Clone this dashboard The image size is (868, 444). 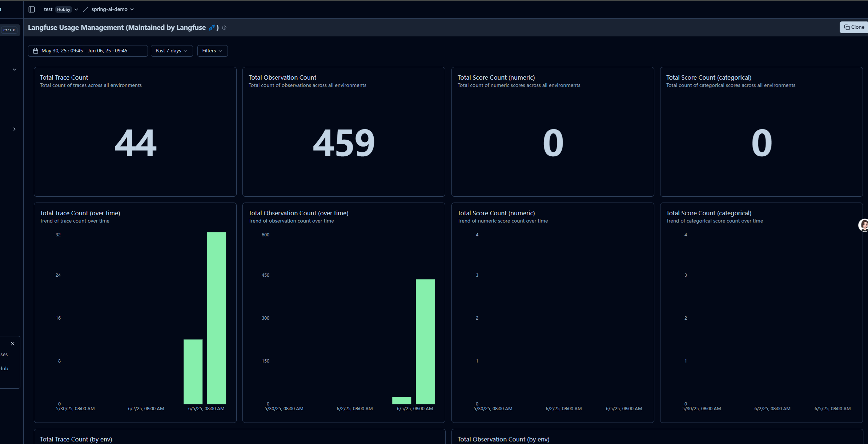[854, 27]
